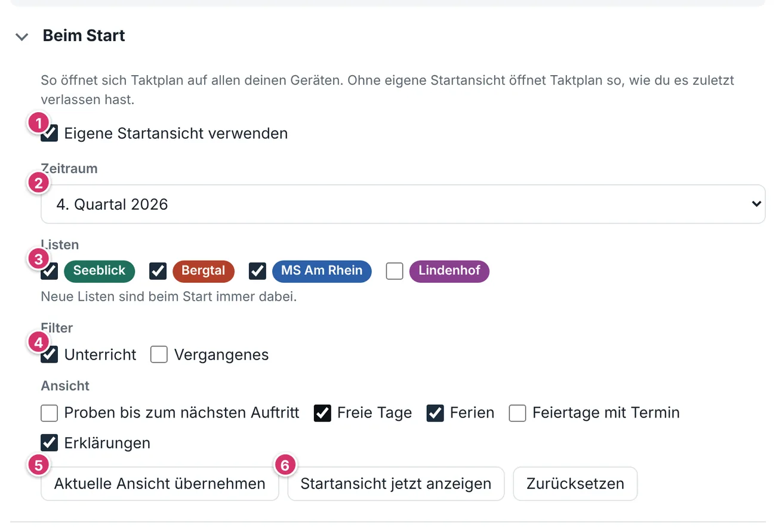Click the Filter group label
The image size is (776, 532).
(x=57, y=328)
